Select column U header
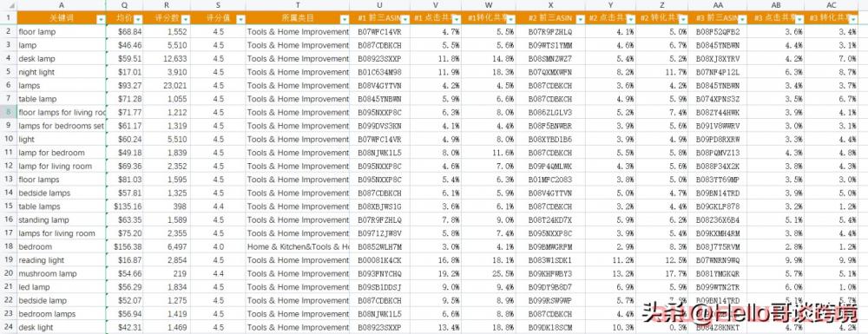This screenshot has width=868, height=334. click(380, 5)
